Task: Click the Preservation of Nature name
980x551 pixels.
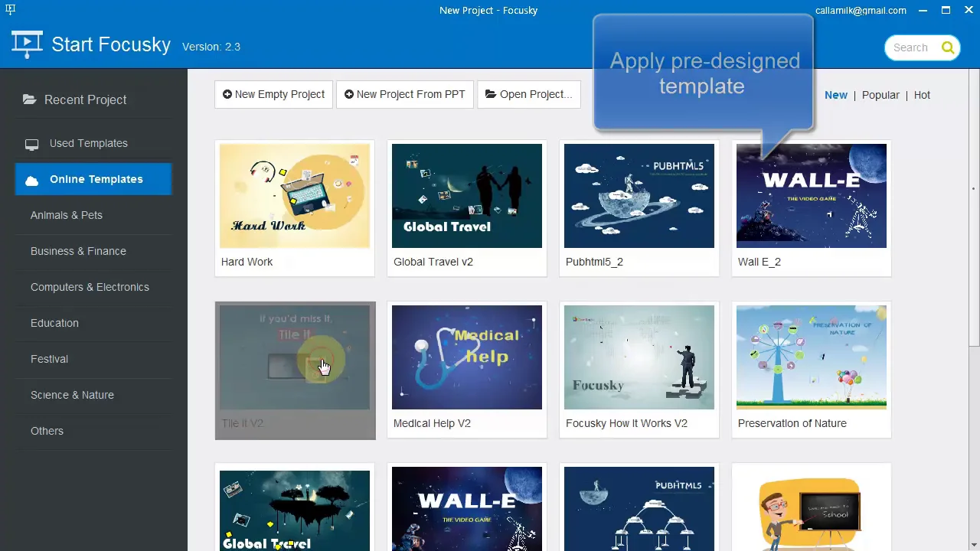Action: point(792,423)
